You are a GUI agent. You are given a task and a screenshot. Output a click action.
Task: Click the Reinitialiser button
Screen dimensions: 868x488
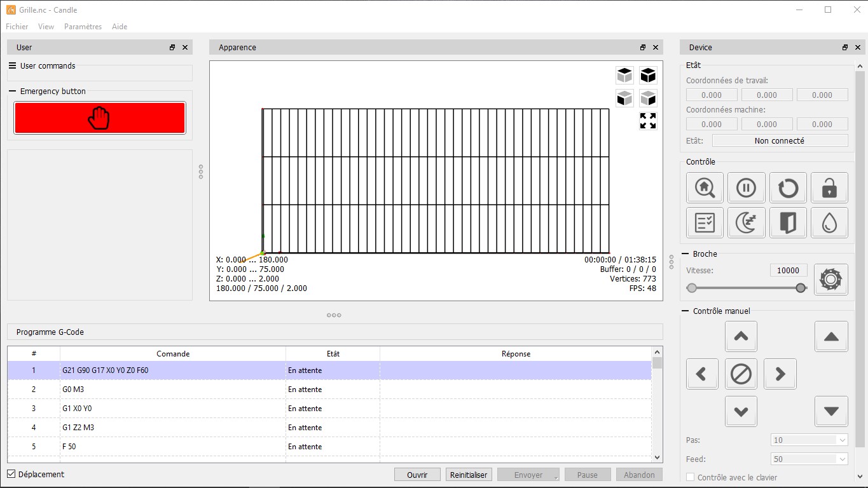[x=469, y=475]
